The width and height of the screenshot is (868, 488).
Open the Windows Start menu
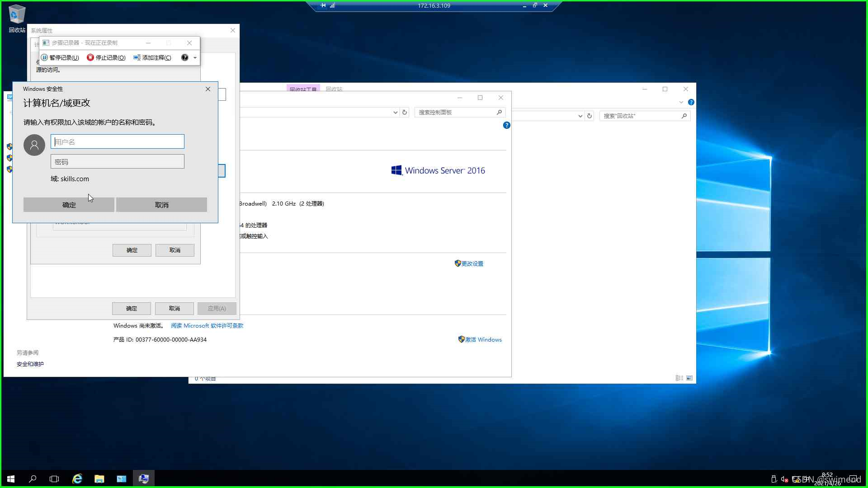coord(11,479)
